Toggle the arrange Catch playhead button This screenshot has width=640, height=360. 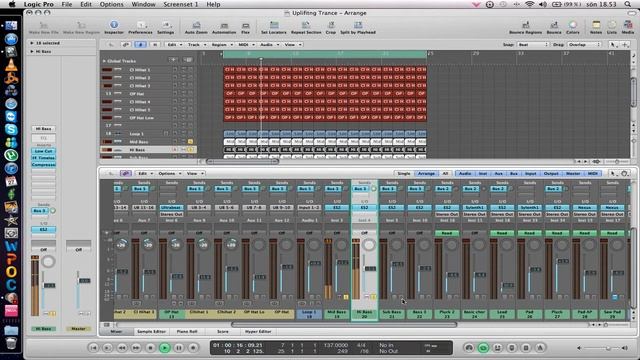click(140, 44)
